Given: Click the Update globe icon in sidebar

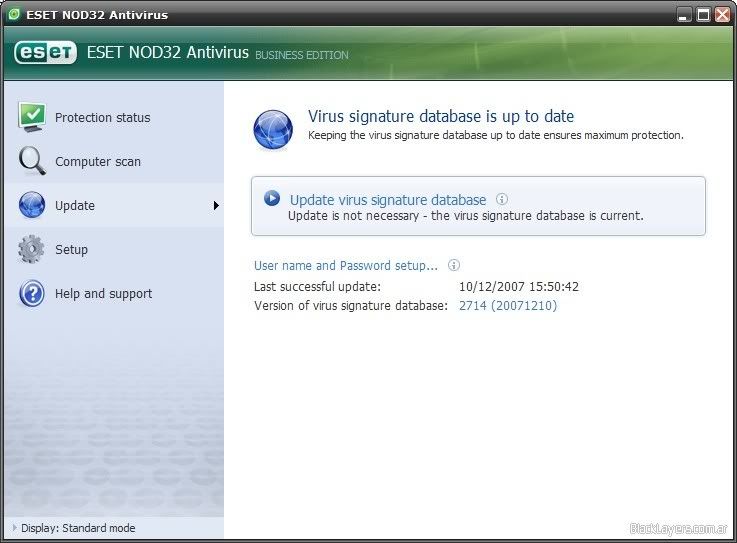Looking at the screenshot, I should (x=32, y=205).
